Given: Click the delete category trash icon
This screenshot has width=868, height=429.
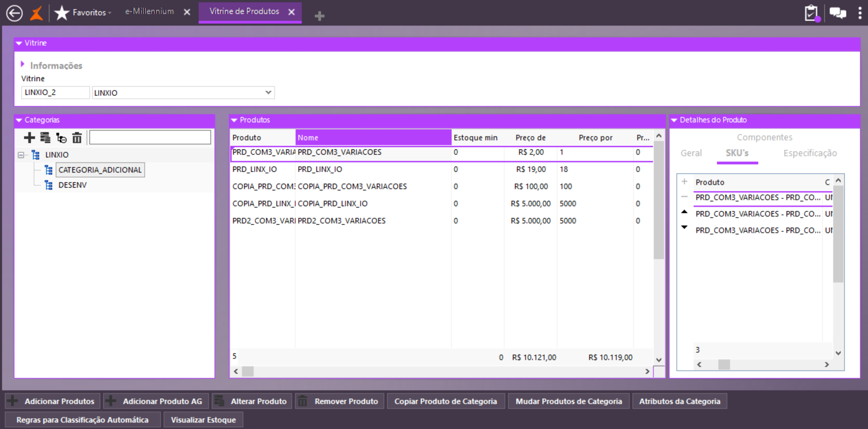Looking at the screenshot, I should [77, 137].
